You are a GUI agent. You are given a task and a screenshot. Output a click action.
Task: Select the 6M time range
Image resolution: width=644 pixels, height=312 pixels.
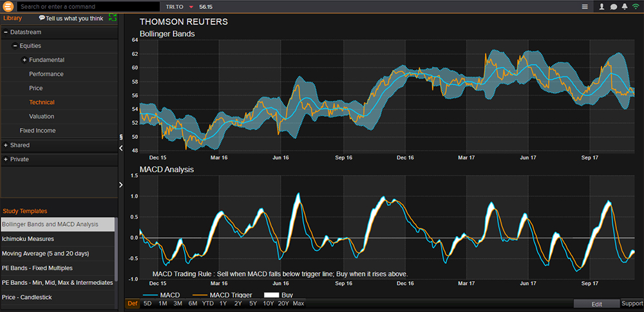193,304
